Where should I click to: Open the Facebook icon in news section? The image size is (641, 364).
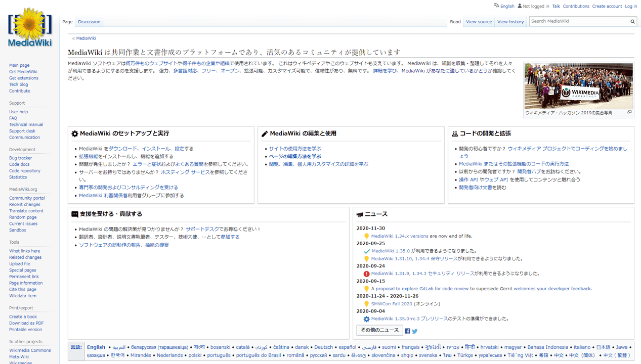click(x=407, y=331)
